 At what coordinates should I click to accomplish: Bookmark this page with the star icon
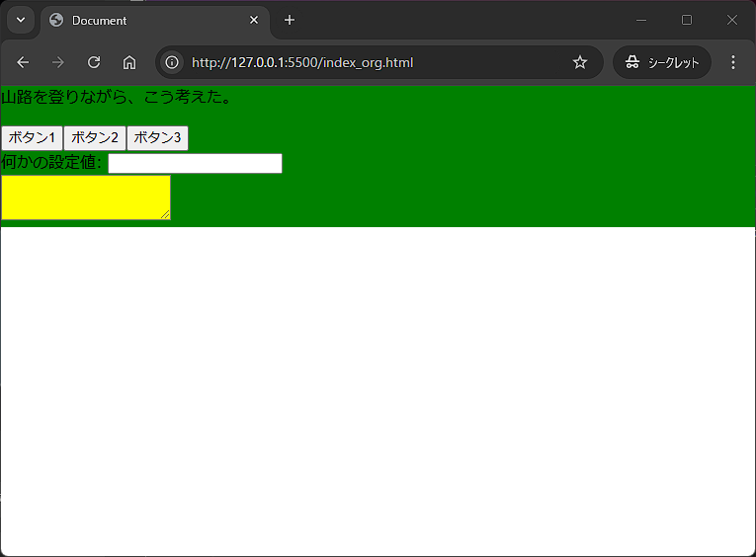[579, 62]
